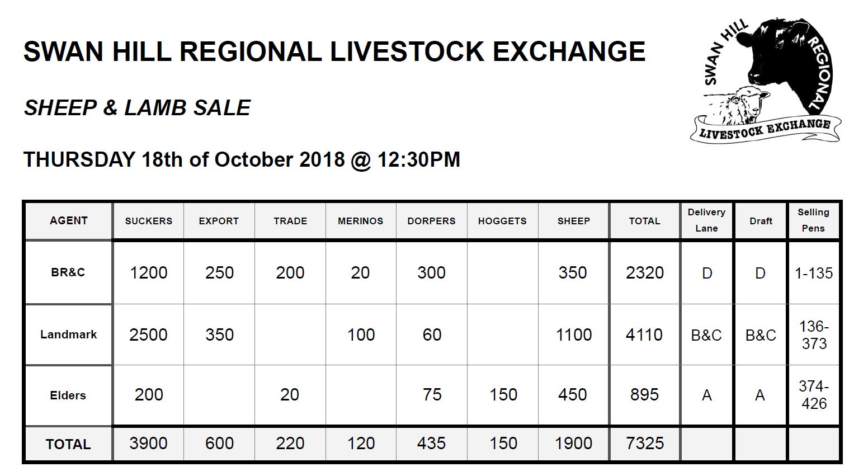Click the Landmark total 4110 cell
Image resolution: width=868 pixels, height=476 pixels.
645,334
